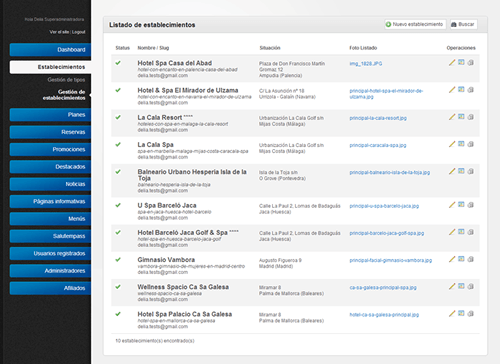Toggle status checkmark of La Cala Resort

point(118,117)
